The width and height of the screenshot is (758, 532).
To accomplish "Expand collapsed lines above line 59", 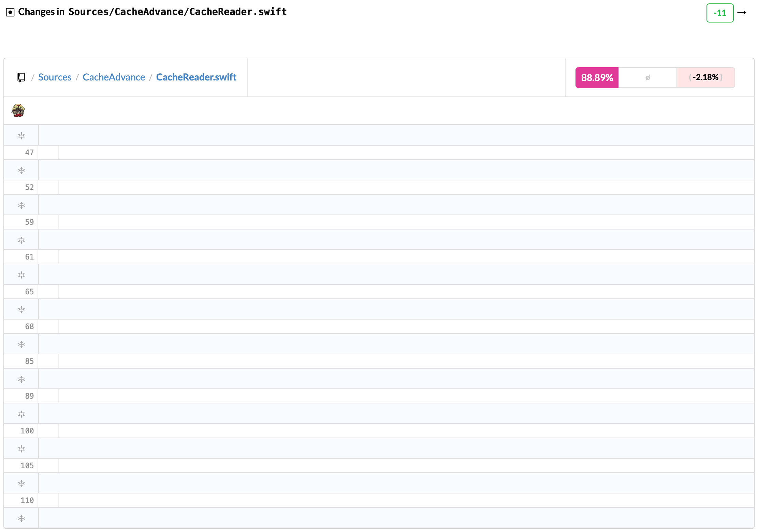I will (21, 205).
